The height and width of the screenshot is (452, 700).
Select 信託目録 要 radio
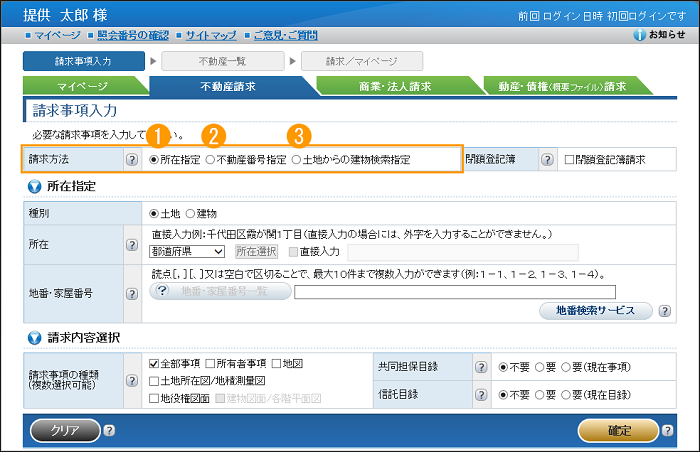coord(540,395)
